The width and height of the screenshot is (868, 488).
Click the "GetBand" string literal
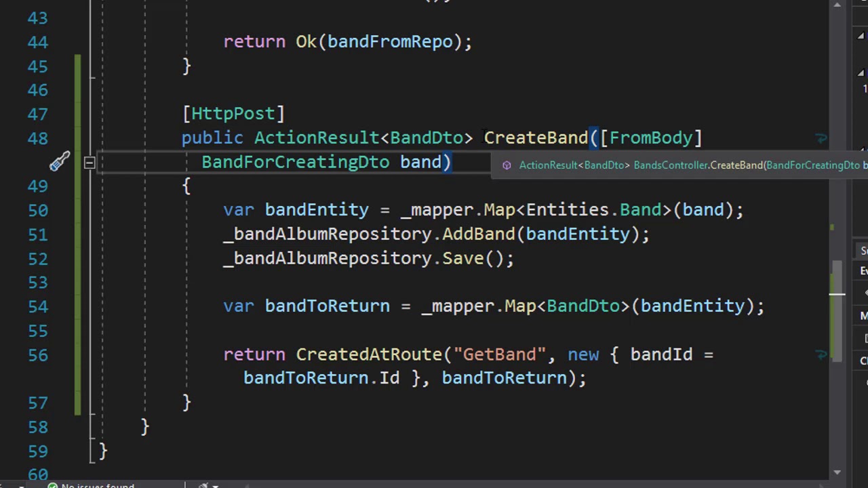tap(499, 354)
